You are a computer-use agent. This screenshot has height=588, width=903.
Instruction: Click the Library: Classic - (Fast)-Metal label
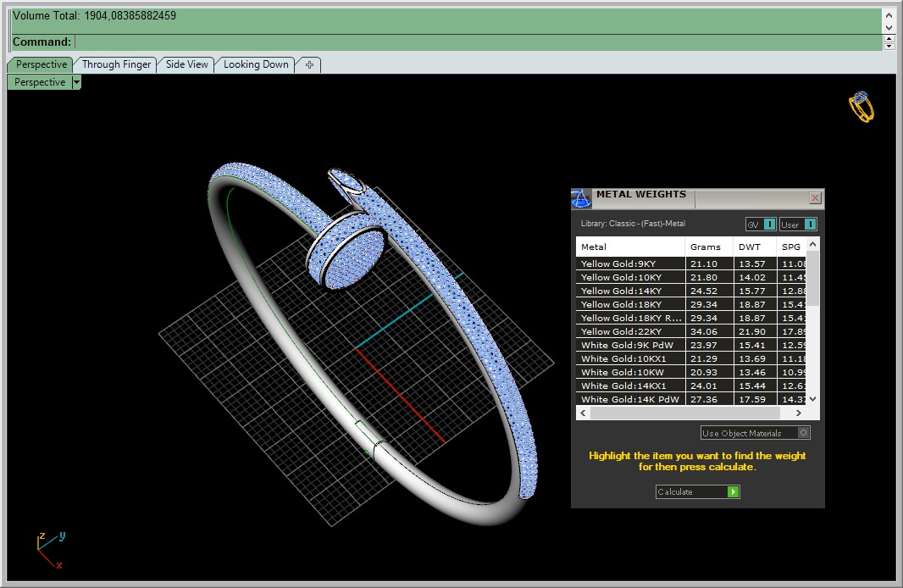click(633, 224)
